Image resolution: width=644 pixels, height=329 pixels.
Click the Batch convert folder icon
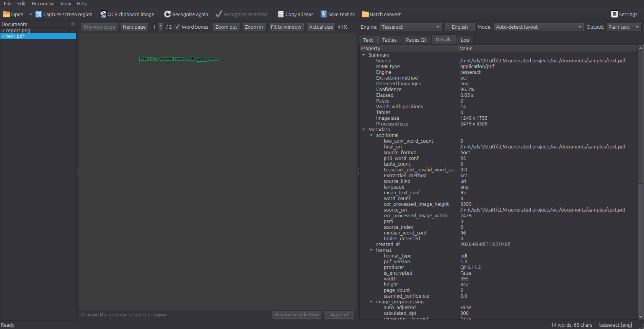(x=365, y=14)
